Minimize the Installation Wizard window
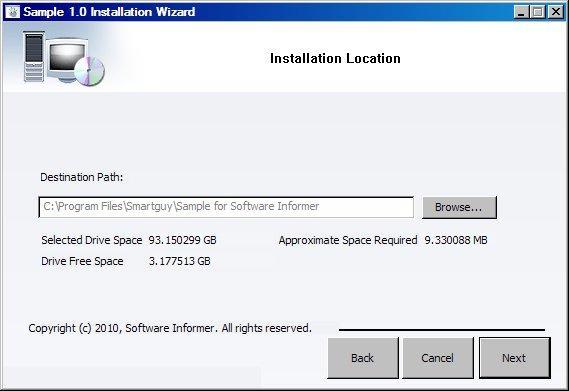The width and height of the screenshot is (569, 391). (521, 12)
